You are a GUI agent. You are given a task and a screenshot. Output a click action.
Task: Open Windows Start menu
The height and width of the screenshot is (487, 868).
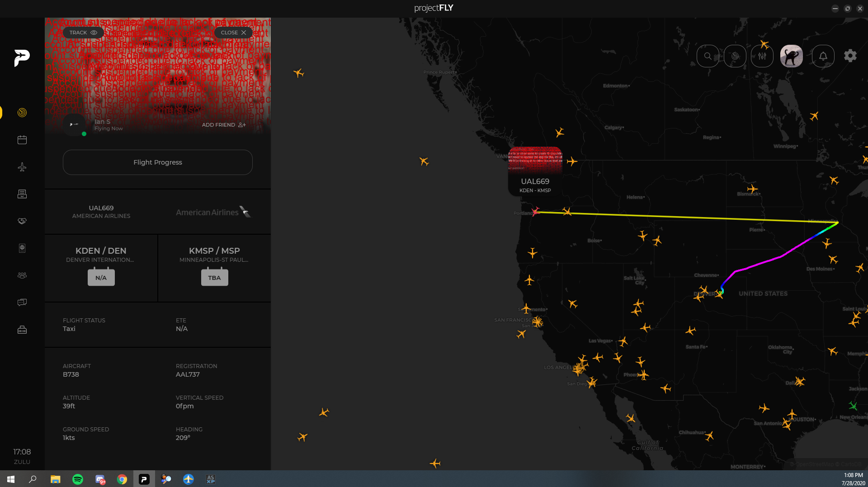(11, 479)
